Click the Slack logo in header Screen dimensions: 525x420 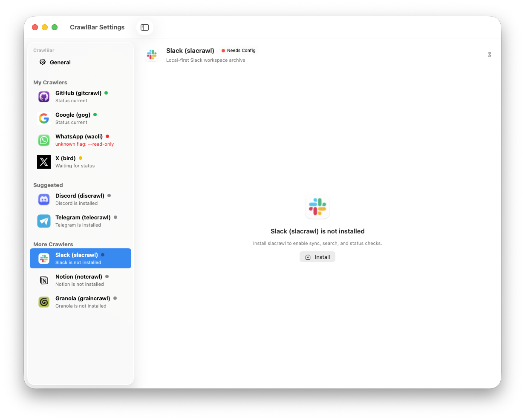click(152, 55)
